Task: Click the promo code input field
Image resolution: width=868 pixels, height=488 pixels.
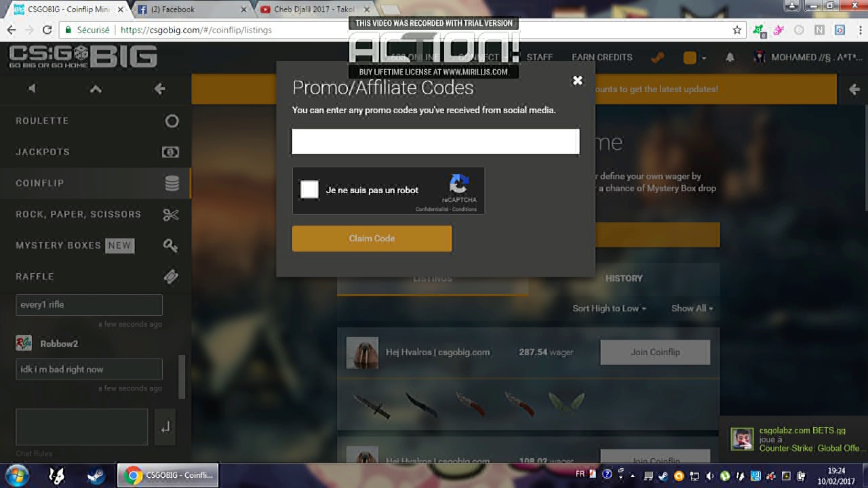Action: coord(435,142)
